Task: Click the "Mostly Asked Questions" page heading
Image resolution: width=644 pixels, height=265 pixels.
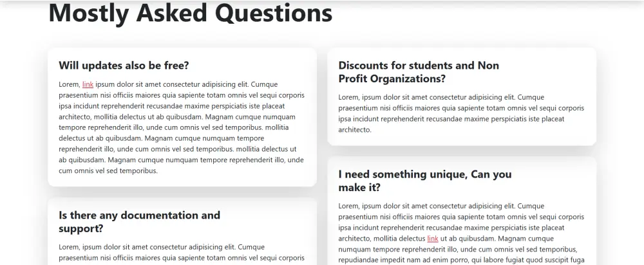Action: coord(191,13)
